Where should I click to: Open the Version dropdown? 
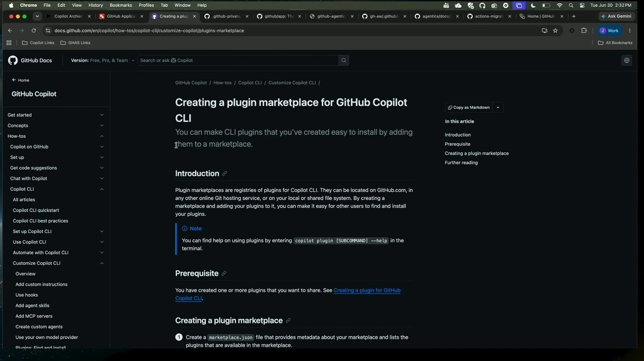coord(102,60)
